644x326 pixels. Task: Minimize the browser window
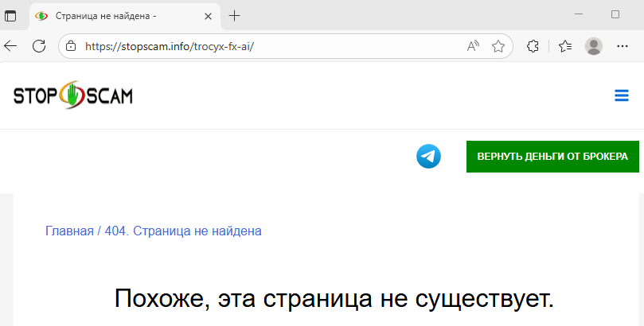tap(579, 14)
